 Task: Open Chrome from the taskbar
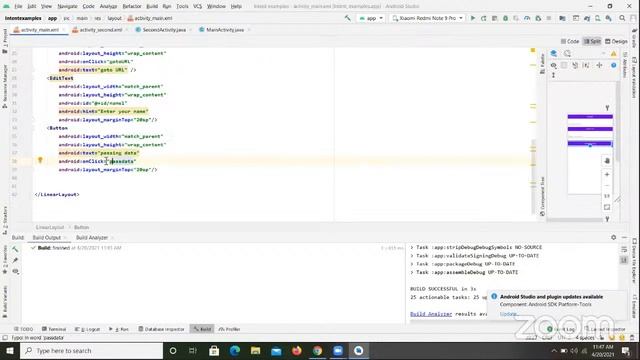coord(317,351)
